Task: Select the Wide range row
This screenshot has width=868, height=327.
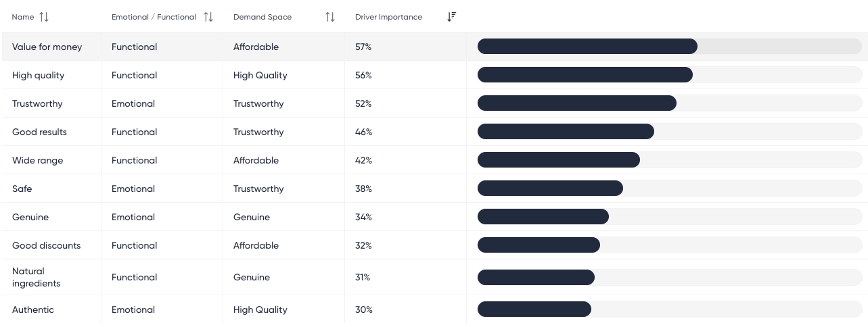Action: coord(37,160)
